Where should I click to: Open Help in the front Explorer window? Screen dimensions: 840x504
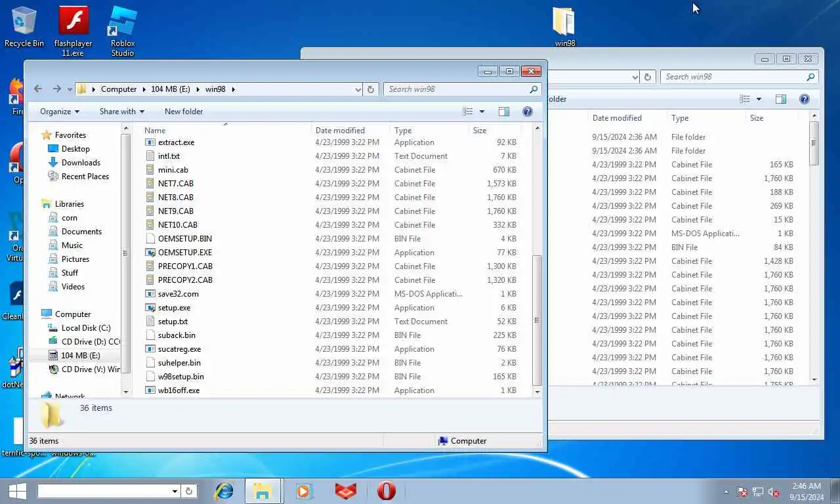coord(527,112)
